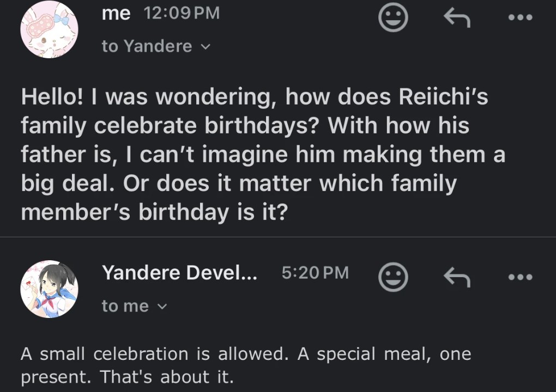The height and width of the screenshot is (392, 556).
Task: Tap the 5:20 PM timestamp
Action: 315,273
